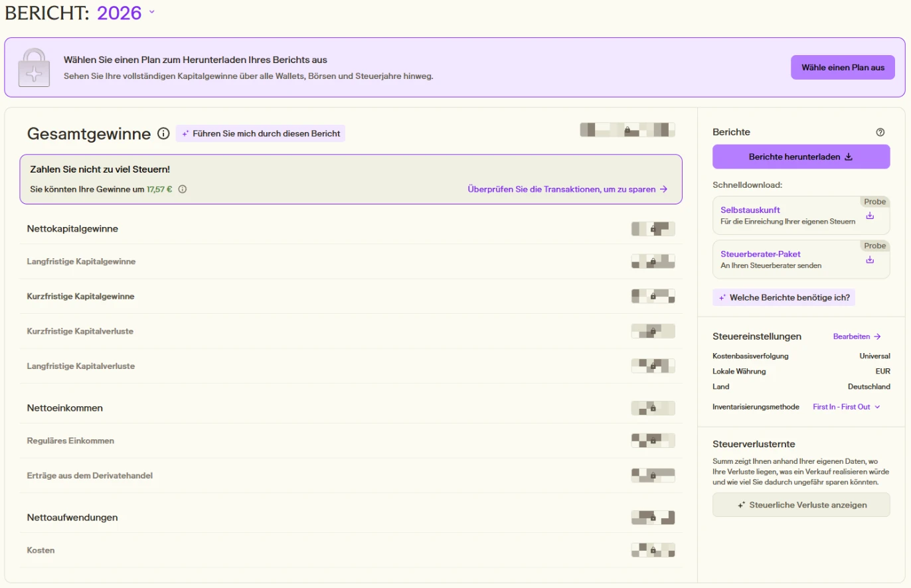The image size is (911, 588).
Task: Click the '17,57 €' savings amount
Action: click(x=159, y=189)
